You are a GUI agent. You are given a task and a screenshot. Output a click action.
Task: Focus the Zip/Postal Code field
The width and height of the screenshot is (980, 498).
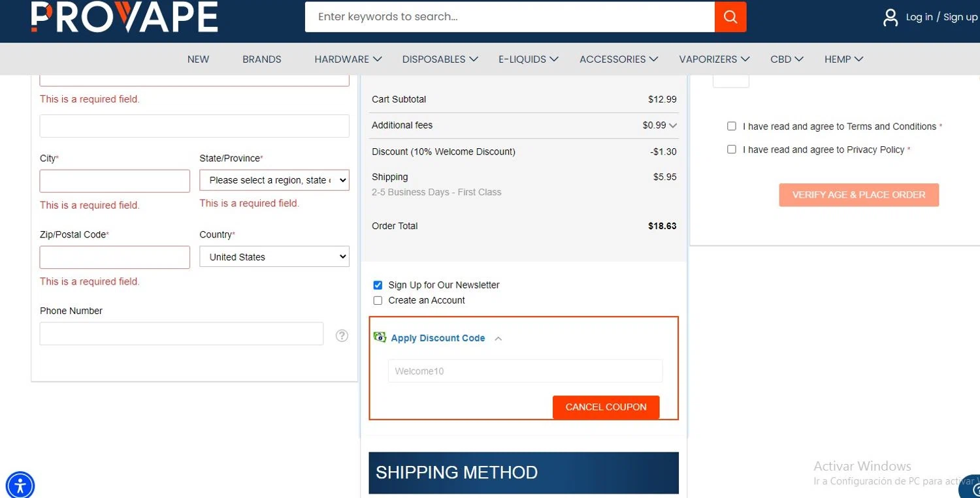[x=115, y=257]
